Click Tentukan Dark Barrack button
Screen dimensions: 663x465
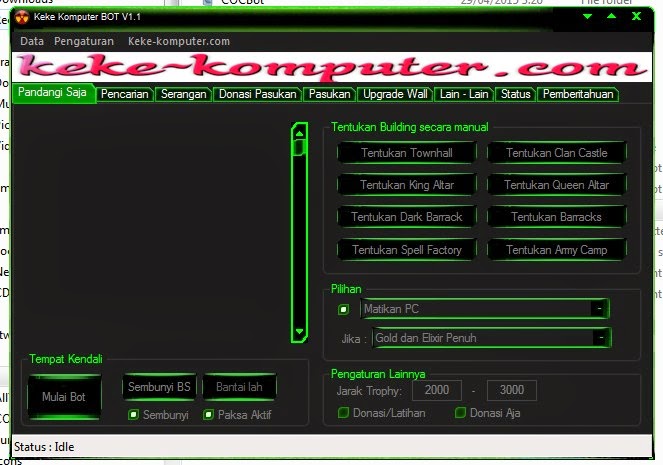coord(407,217)
